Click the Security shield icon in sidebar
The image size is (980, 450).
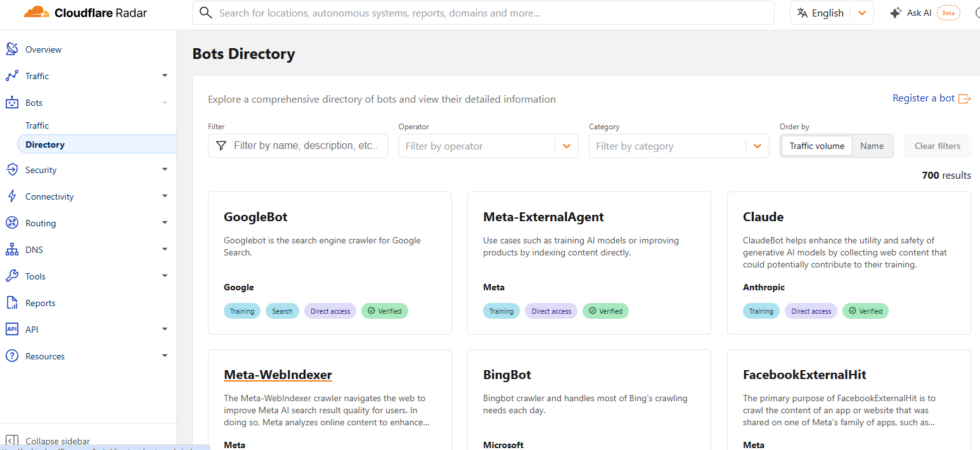[12, 170]
